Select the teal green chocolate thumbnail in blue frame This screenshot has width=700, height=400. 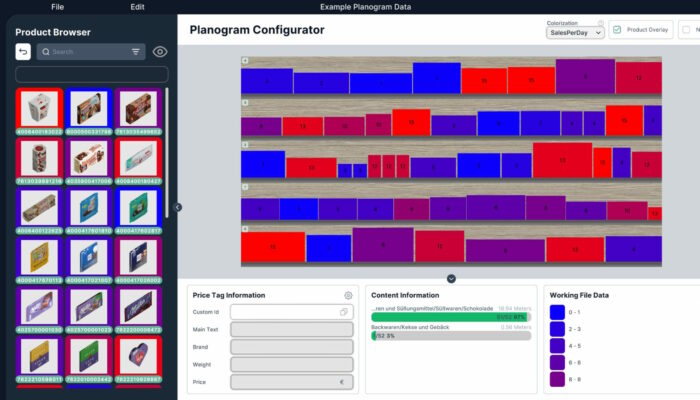click(x=138, y=208)
